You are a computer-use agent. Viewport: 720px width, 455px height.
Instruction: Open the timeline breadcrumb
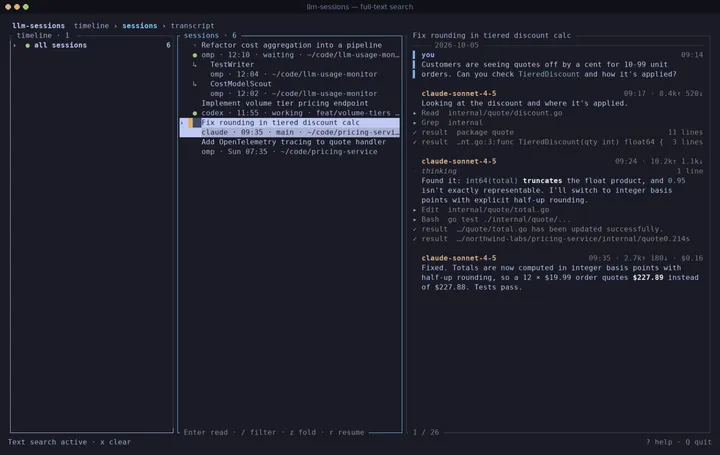coord(91,26)
